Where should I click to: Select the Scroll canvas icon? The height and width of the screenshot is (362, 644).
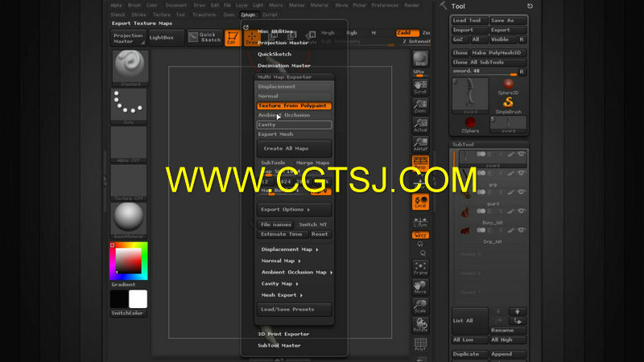click(420, 87)
